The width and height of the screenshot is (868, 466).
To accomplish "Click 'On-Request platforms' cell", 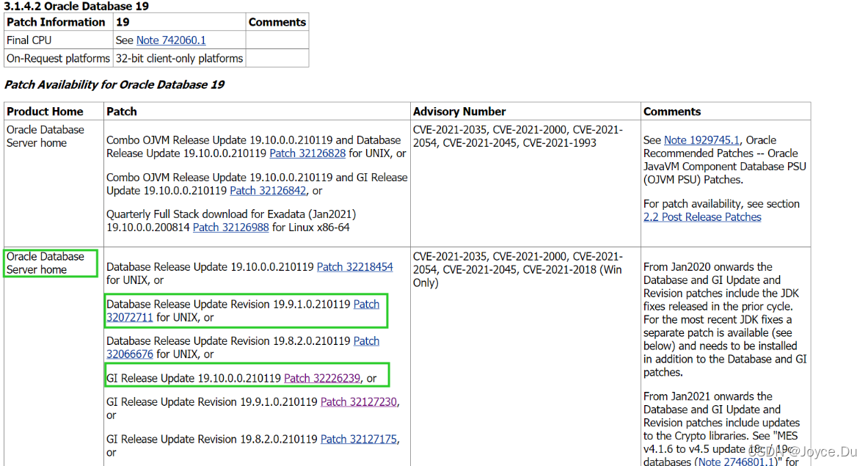I will (58, 58).
